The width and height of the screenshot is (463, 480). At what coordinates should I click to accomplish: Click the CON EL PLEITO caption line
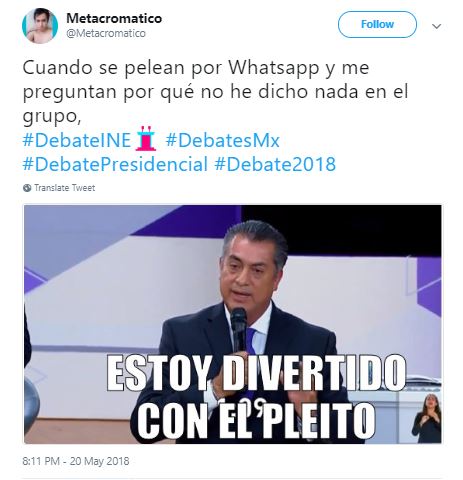coord(257,421)
